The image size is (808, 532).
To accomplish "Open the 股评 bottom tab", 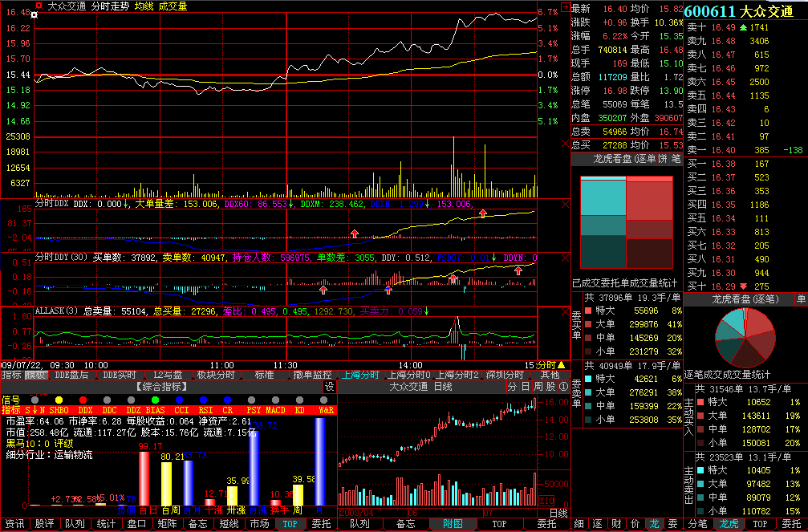I will pos(45,524).
